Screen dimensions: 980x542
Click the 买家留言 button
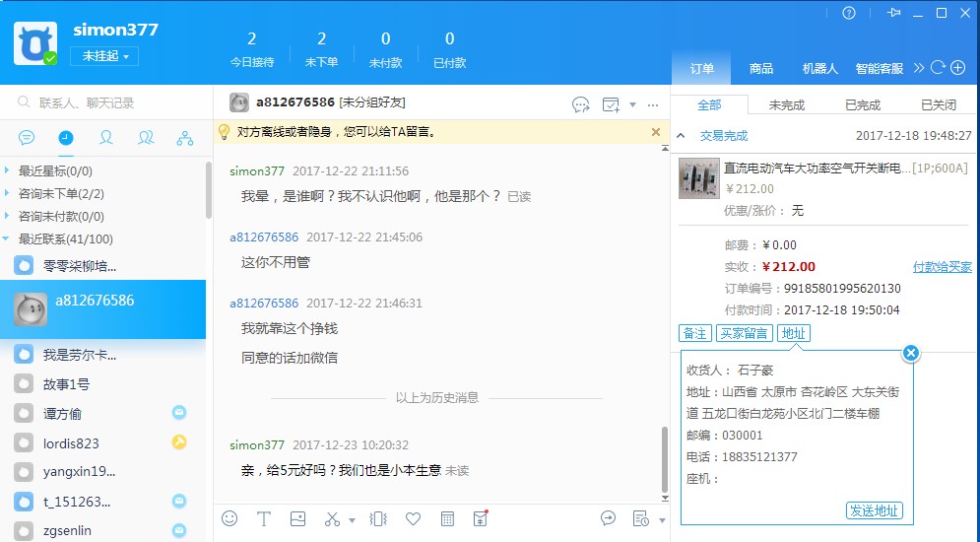[744, 333]
